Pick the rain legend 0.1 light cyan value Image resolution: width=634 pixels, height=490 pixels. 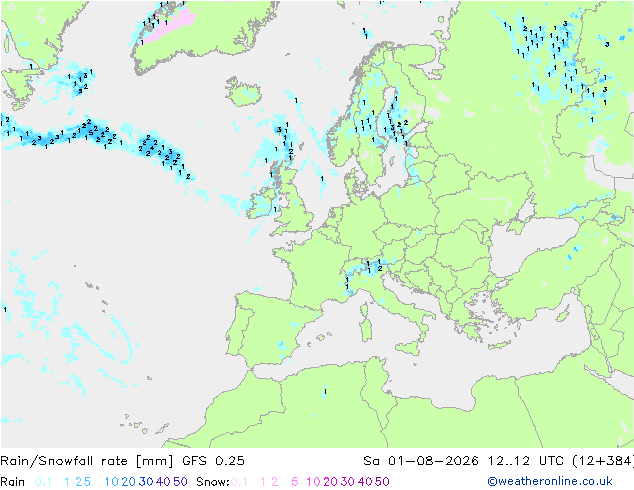point(43,482)
